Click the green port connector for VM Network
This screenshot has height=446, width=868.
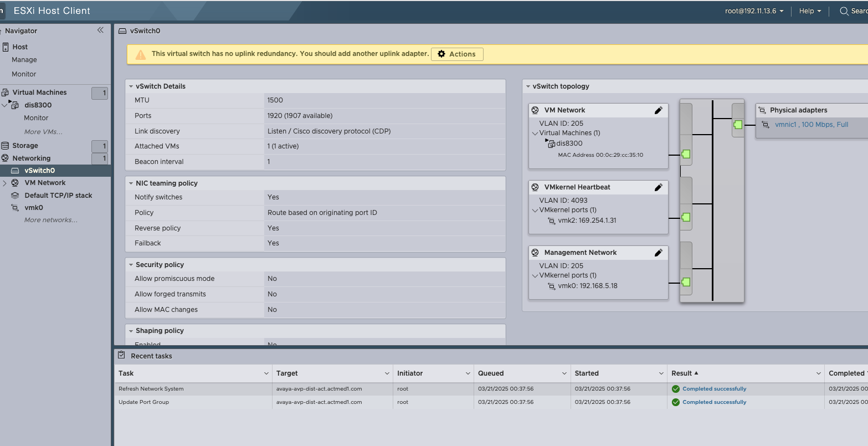(686, 154)
